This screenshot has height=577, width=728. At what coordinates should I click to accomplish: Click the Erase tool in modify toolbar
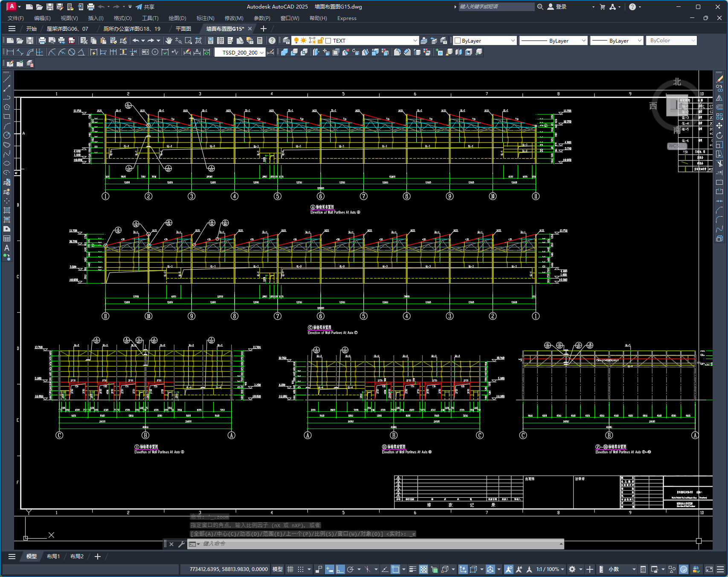pos(719,79)
